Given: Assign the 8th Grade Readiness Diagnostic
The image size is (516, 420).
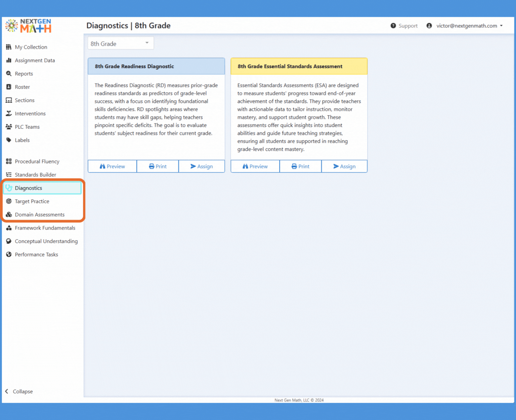Looking at the screenshot, I should [201, 166].
